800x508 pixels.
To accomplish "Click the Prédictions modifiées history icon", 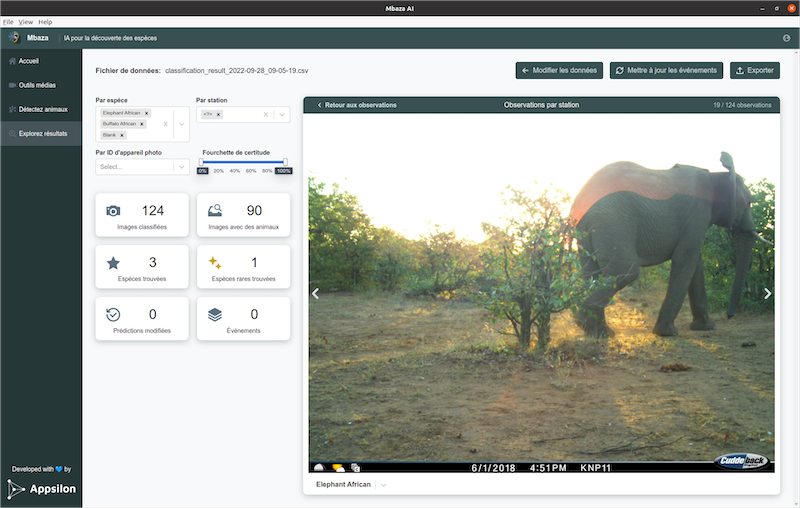I will pyautogui.click(x=113, y=315).
